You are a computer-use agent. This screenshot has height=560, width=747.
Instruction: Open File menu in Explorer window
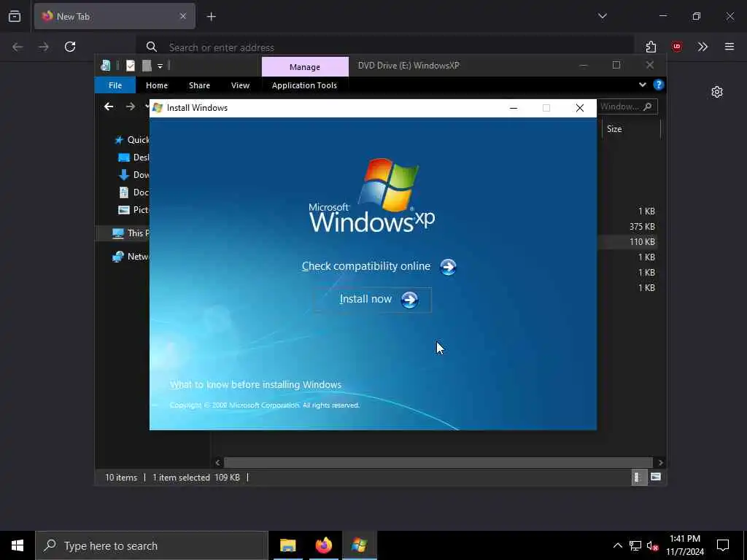115,85
